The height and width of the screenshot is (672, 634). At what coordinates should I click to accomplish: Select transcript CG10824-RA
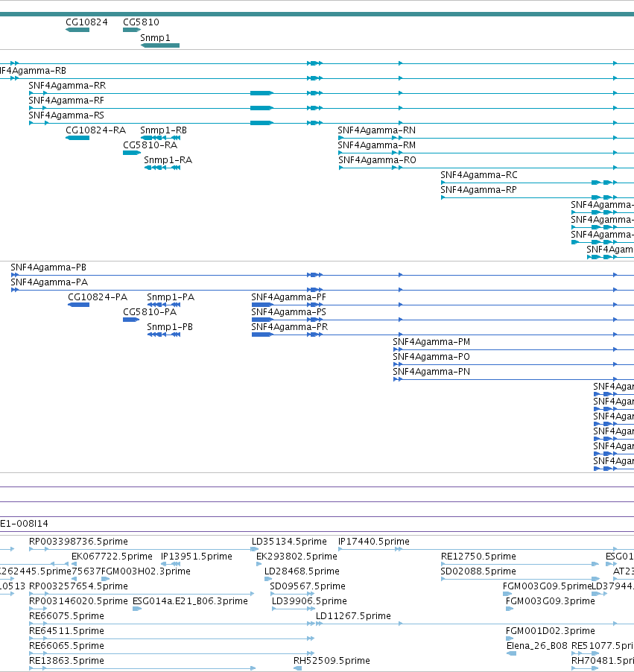(x=95, y=130)
